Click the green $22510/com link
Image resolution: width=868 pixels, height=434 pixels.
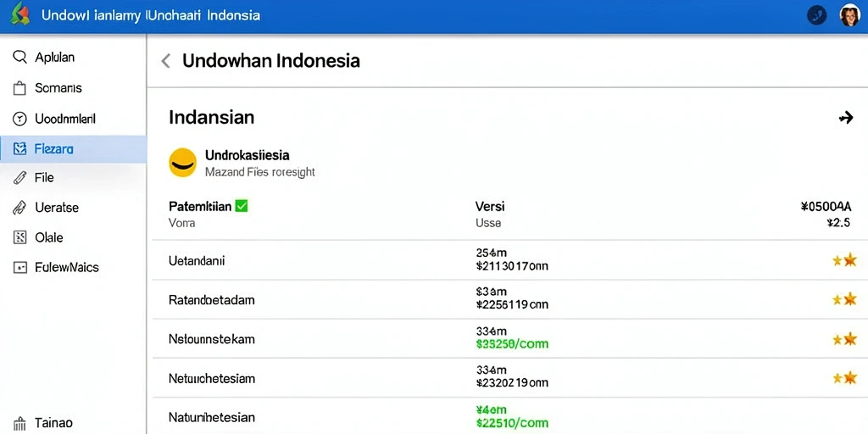click(512, 424)
